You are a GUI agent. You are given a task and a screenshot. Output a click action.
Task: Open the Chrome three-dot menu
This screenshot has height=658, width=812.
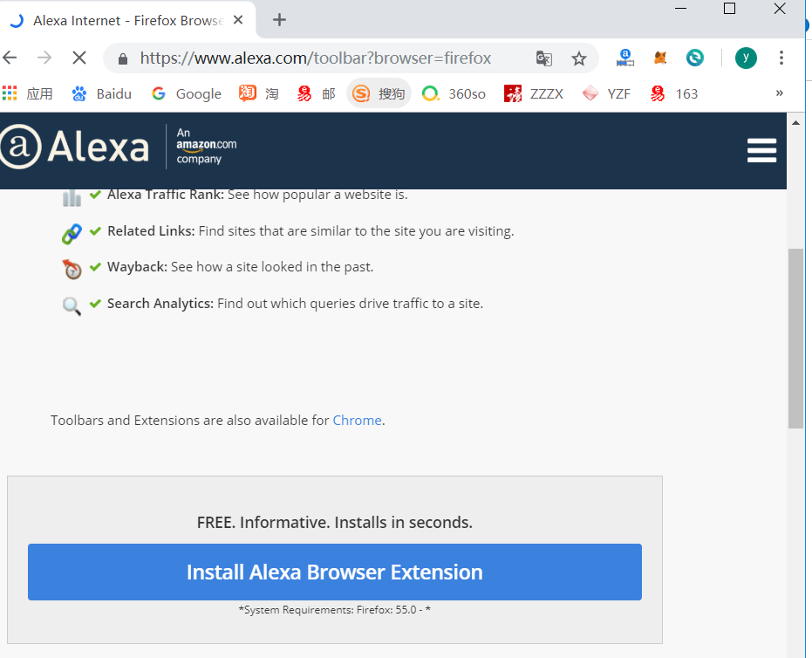click(781, 58)
